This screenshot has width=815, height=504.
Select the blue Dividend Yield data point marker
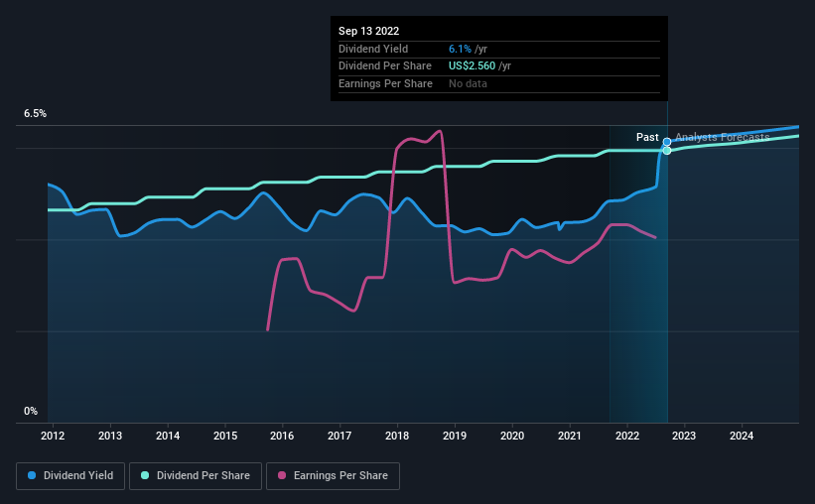[x=667, y=142]
